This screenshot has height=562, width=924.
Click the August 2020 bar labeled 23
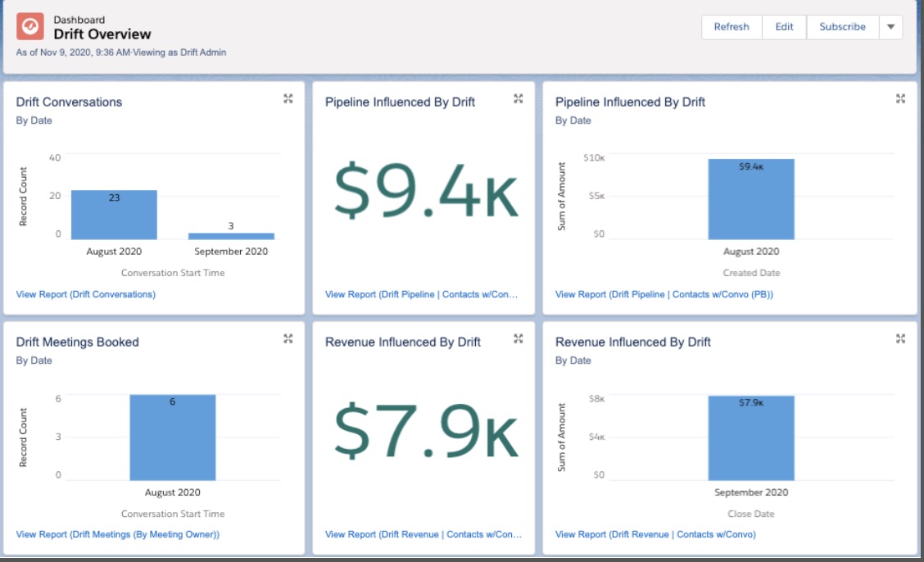114,215
